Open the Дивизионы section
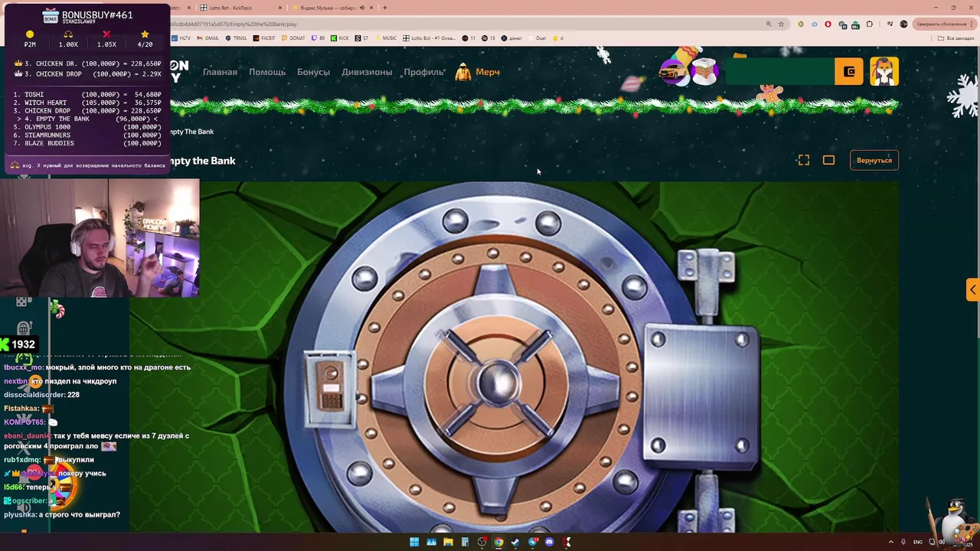Screen dimensions: 980x551 pos(367,72)
